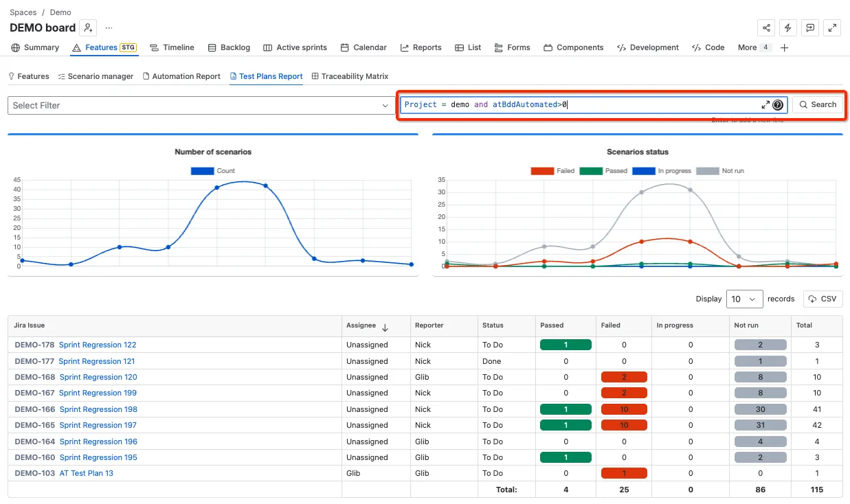
Task: Change the display records count dropdown
Action: [744, 299]
